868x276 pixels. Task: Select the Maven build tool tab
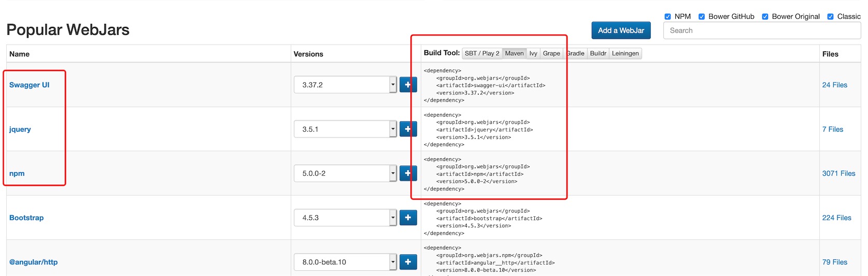pyautogui.click(x=515, y=53)
